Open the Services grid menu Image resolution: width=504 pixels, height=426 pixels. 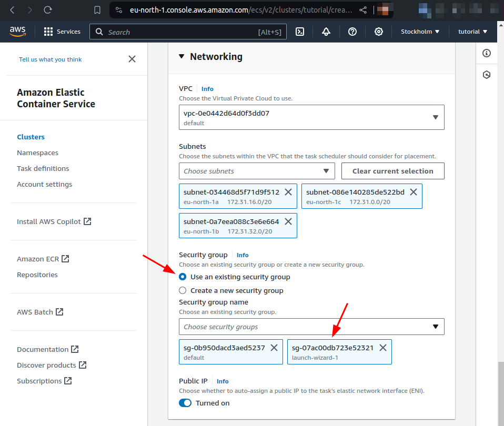[62, 32]
